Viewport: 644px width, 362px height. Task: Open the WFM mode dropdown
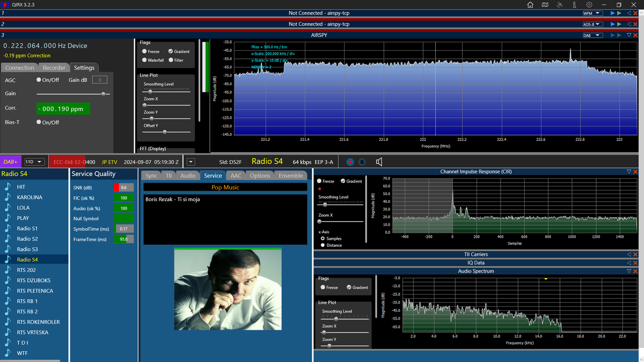click(592, 13)
